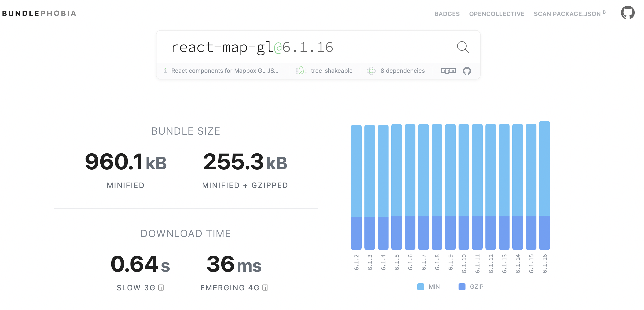Select the 6.1.5 version bar
This screenshot has width=644, height=310.
396,187
